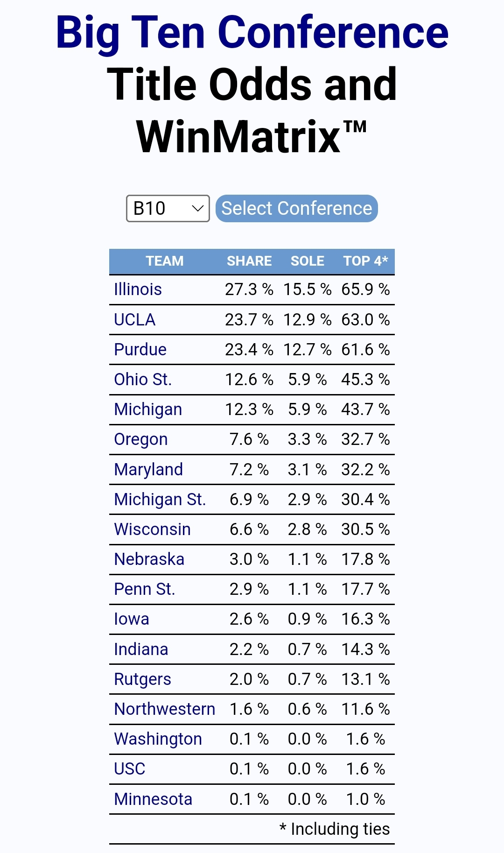This screenshot has width=504, height=853.
Task: Open the Washington team link
Action: pyautogui.click(x=158, y=739)
